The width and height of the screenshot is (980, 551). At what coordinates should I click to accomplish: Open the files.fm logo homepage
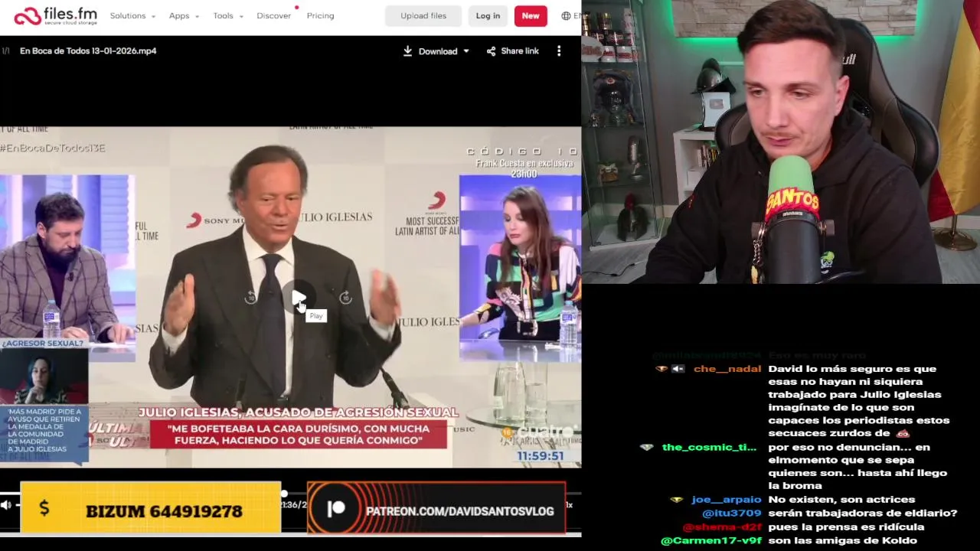(x=56, y=16)
